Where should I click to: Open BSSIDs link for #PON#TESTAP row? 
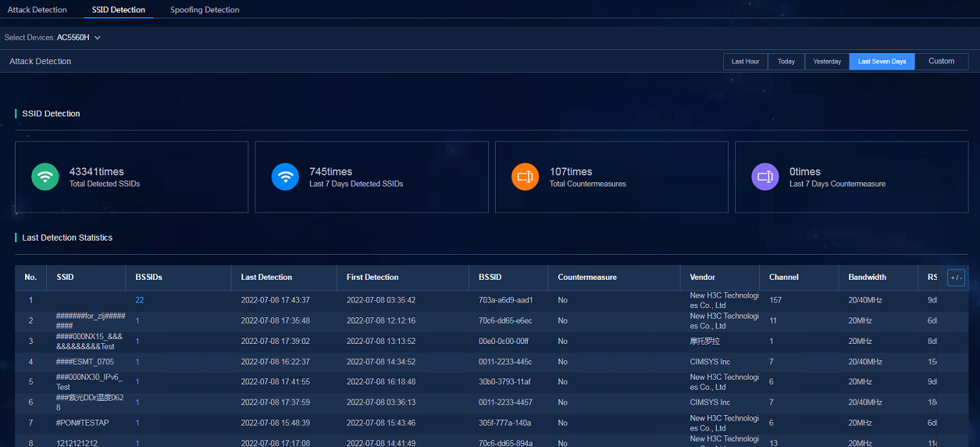[137, 423]
